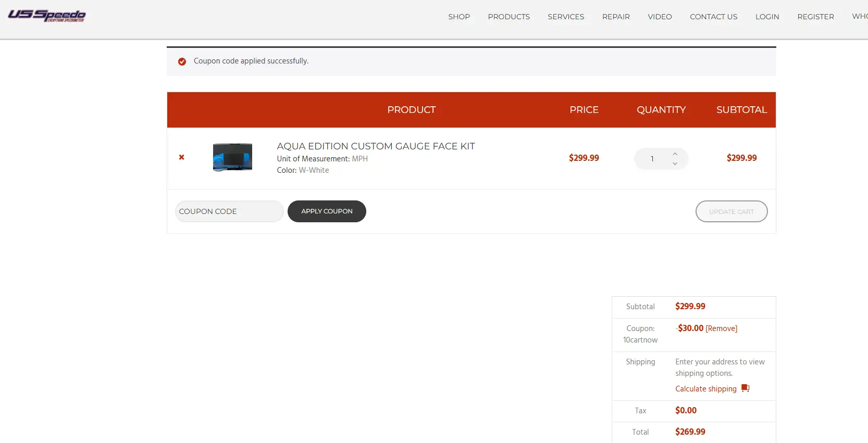Remove Aqua Edition kit with red X

coord(182,157)
